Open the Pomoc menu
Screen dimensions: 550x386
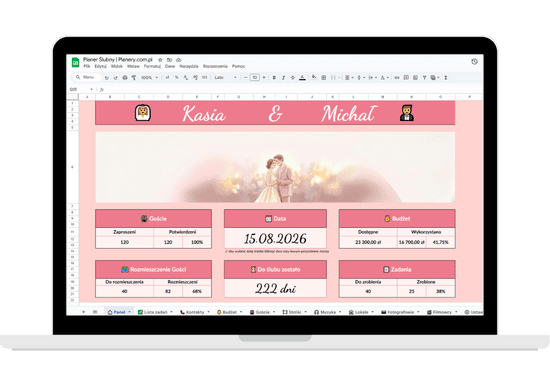(239, 66)
